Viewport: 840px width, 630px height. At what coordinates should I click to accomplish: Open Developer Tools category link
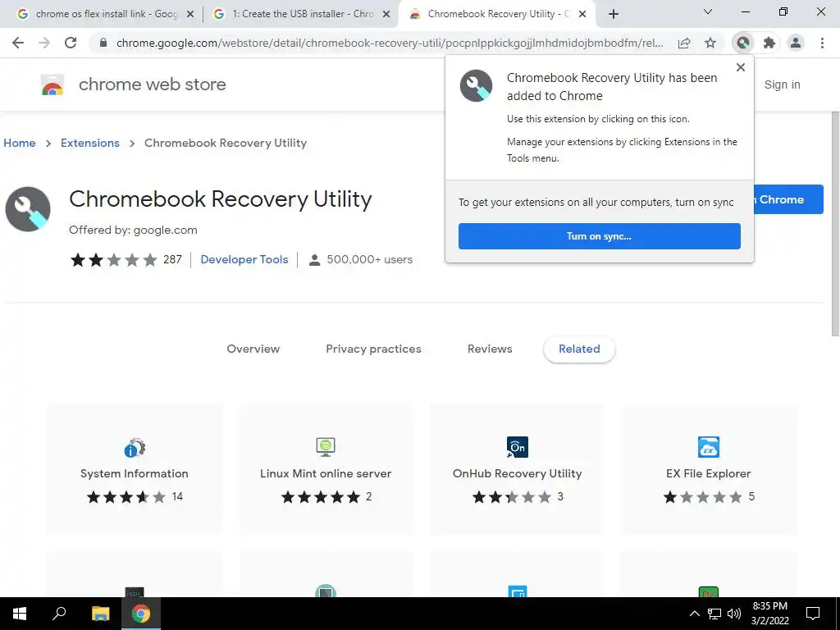coord(244,259)
